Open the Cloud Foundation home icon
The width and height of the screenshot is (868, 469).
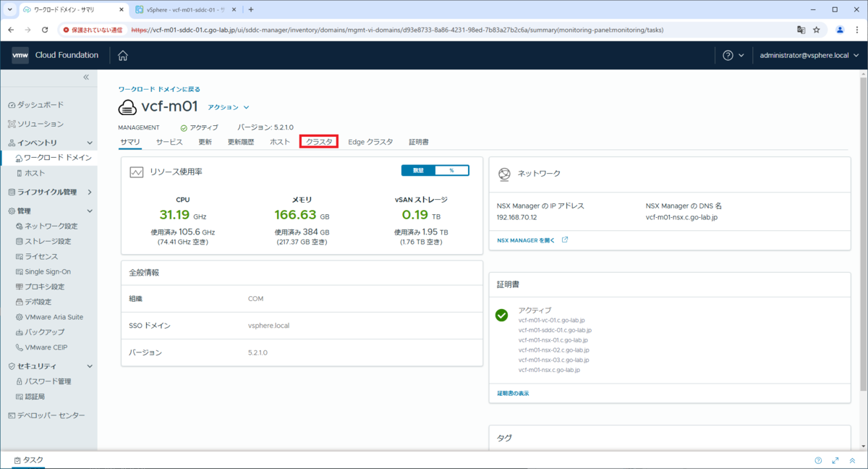[x=123, y=56]
